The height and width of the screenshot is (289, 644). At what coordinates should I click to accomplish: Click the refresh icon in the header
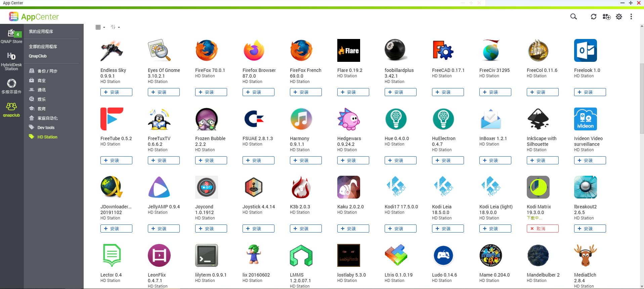pos(594,16)
